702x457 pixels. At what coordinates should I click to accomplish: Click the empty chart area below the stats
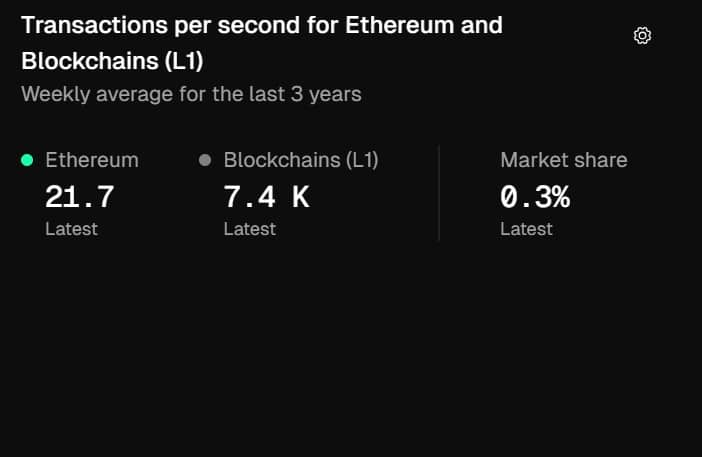pos(350,350)
